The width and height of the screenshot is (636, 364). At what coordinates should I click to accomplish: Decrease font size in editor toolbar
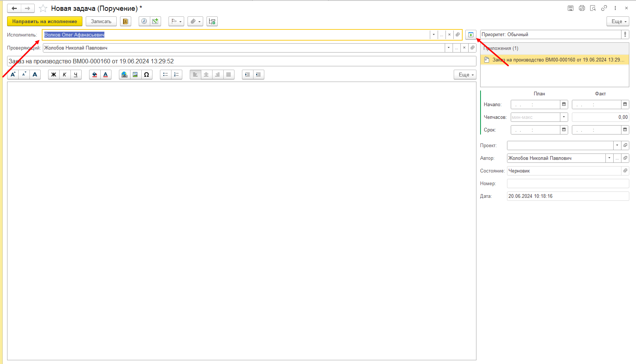tap(24, 75)
